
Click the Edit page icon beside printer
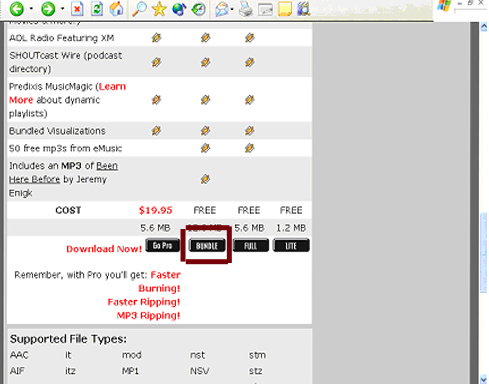click(x=265, y=9)
